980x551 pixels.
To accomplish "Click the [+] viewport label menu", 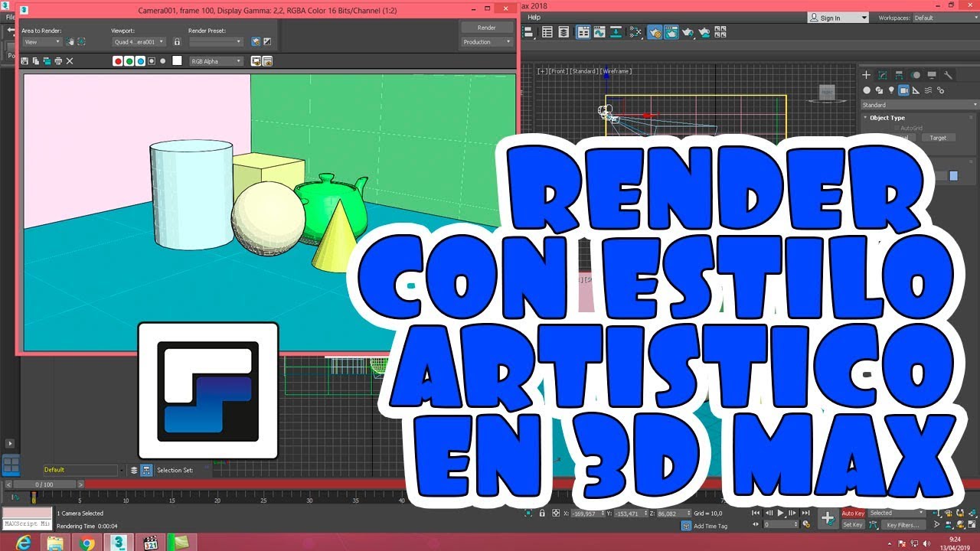I will (543, 71).
